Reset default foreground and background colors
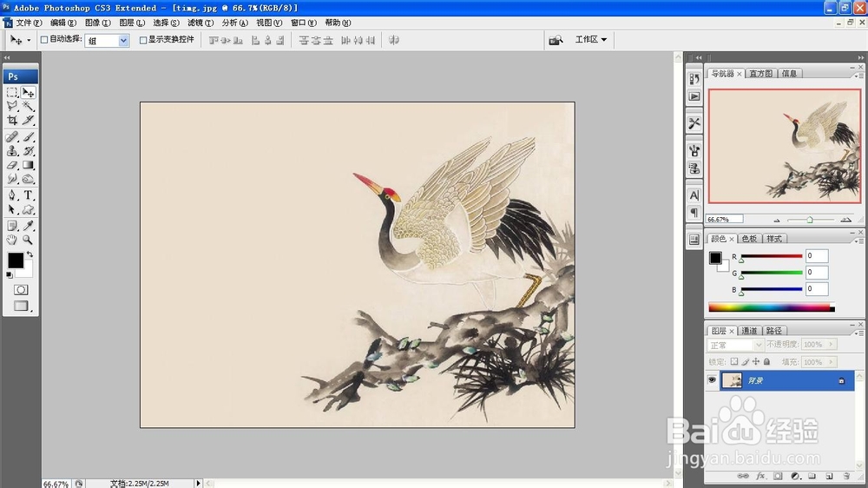868x488 pixels. [10, 274]
